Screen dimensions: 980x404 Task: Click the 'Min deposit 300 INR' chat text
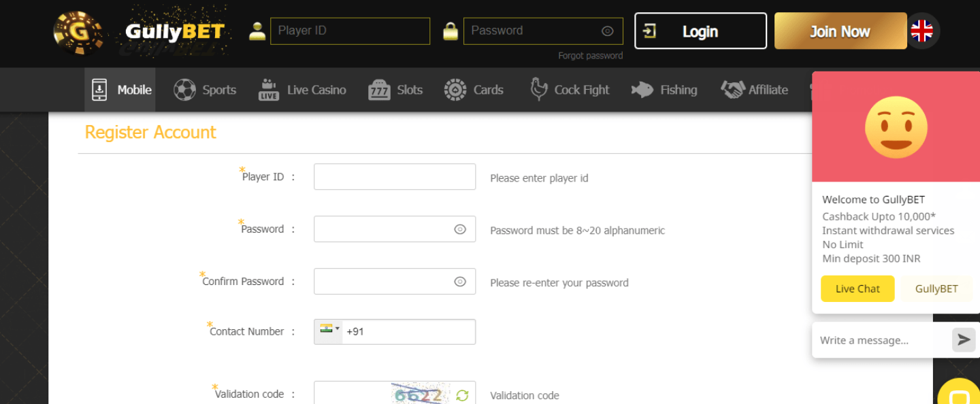point(871,259)
